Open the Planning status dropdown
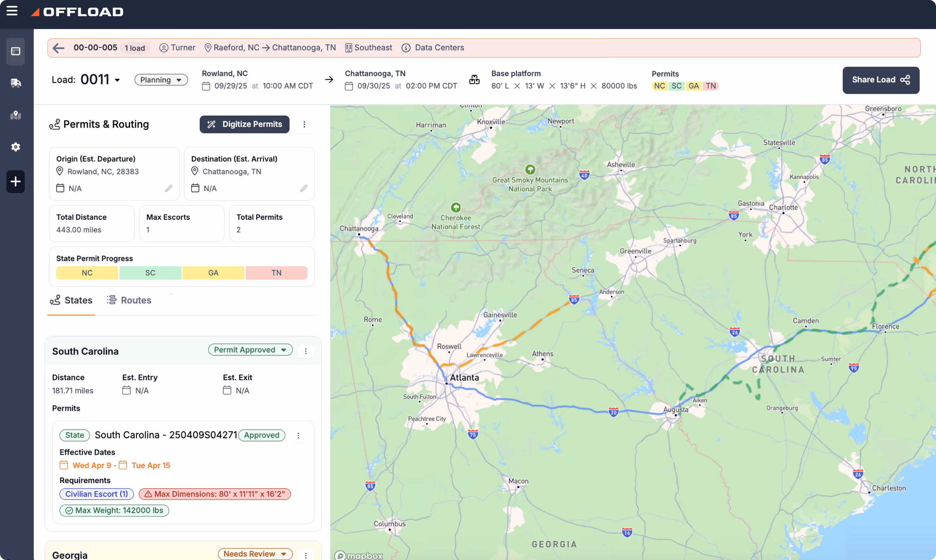Screen dimensions: 936x560 pos(161,80)
